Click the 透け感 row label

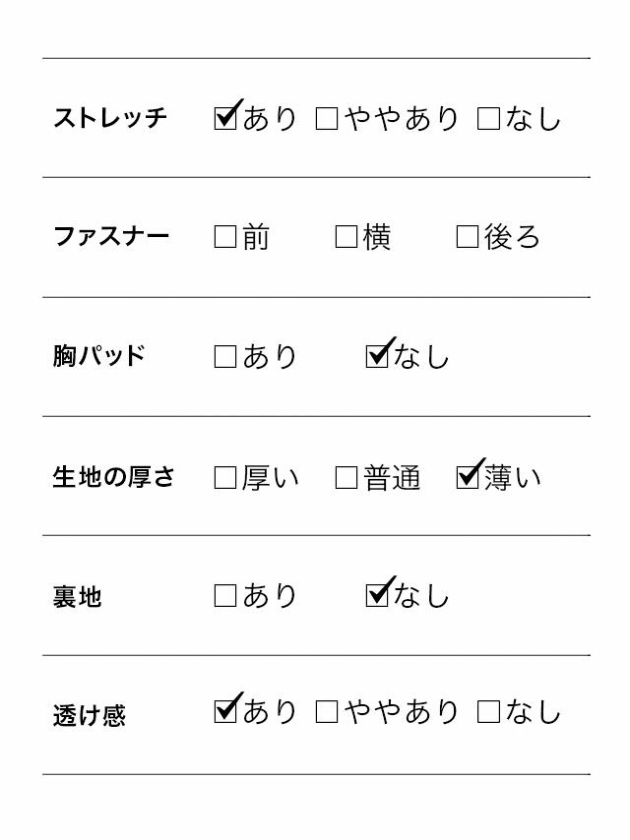pos(90,715)
